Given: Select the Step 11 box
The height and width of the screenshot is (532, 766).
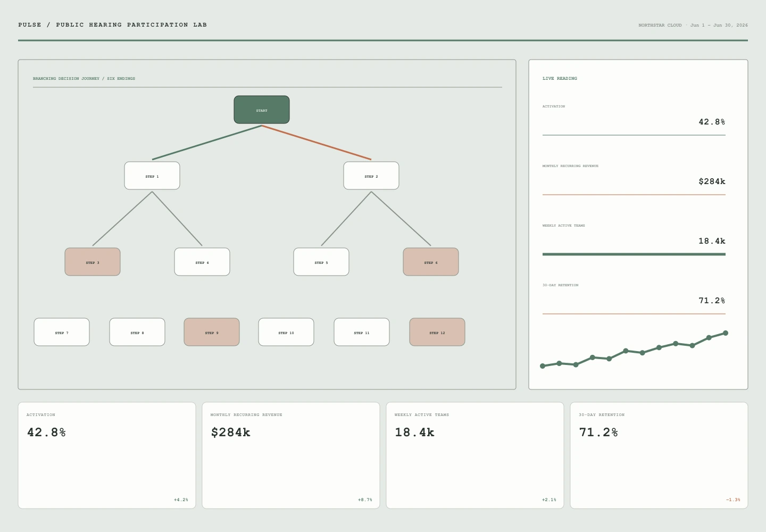Looking at the screenshot, I should tap(362, 332).
